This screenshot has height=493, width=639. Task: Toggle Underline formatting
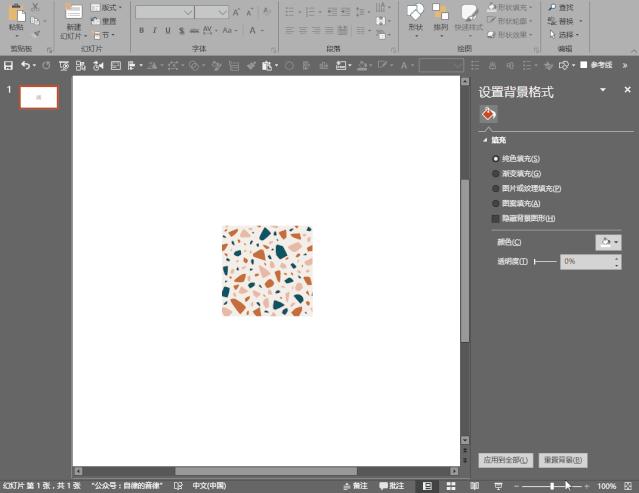167,30
